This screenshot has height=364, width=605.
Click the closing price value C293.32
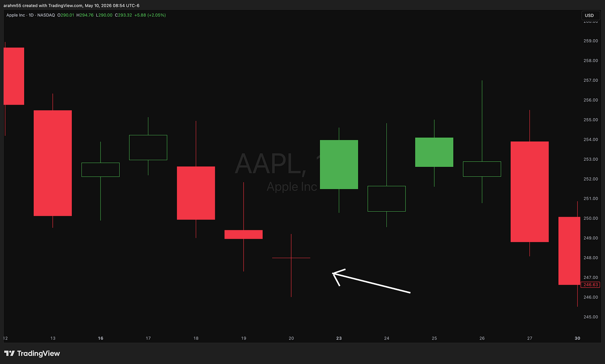click(124, 15)
